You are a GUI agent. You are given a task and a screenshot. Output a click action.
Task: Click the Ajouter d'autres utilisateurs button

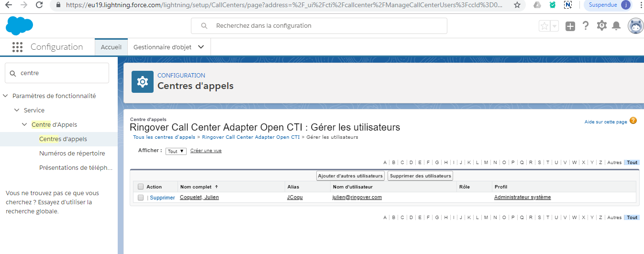click(x=351, y=176)
